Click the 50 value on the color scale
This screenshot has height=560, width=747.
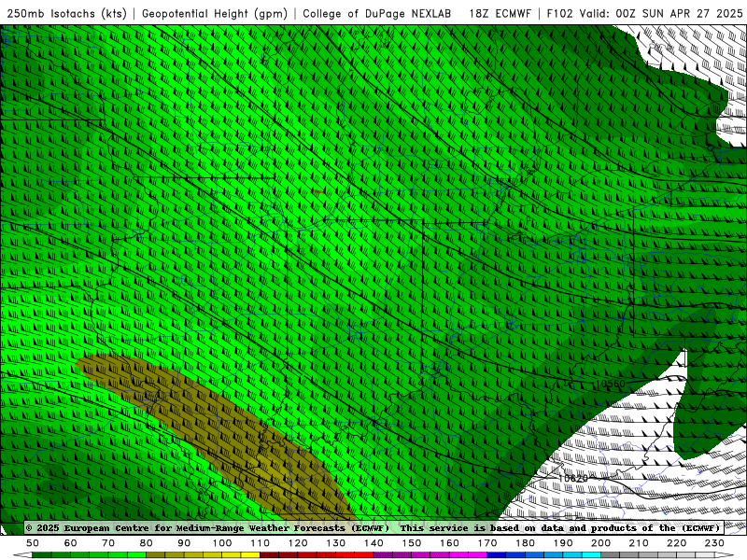pyautogui.click(x=33, y=543)
